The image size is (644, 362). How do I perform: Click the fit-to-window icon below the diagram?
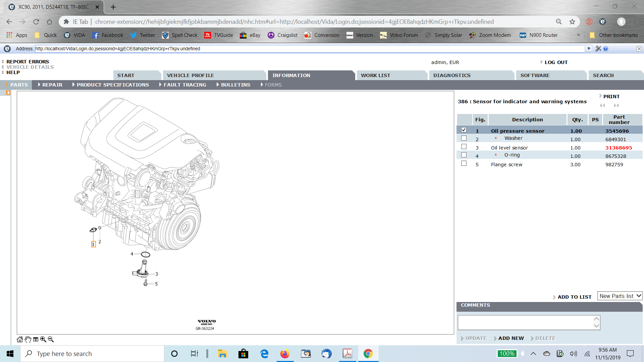(x=36, y=339)
